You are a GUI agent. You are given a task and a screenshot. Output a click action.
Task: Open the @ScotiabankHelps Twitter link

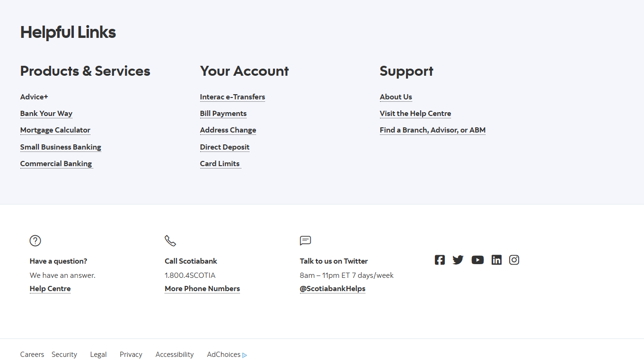pyautogui.click(x=333, y=289)
